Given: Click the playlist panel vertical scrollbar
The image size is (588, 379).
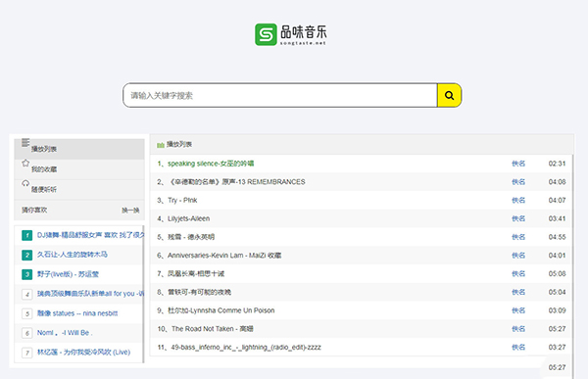Looking at the screenshot, I should 572,266.
